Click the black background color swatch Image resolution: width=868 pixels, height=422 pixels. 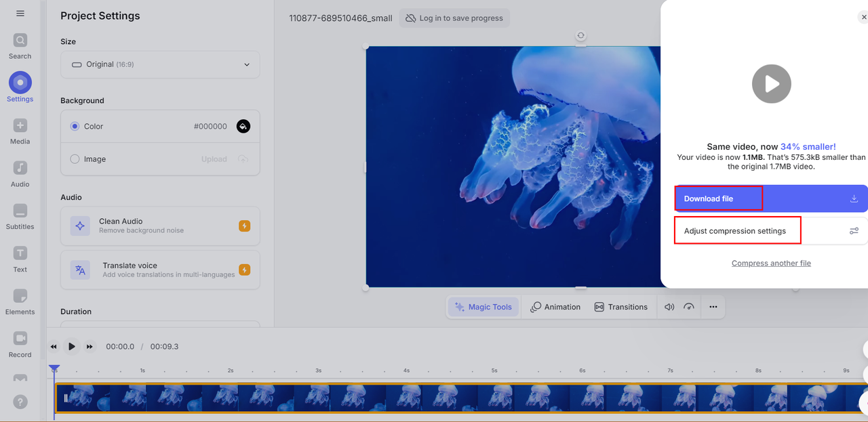(x=243, y=127)
